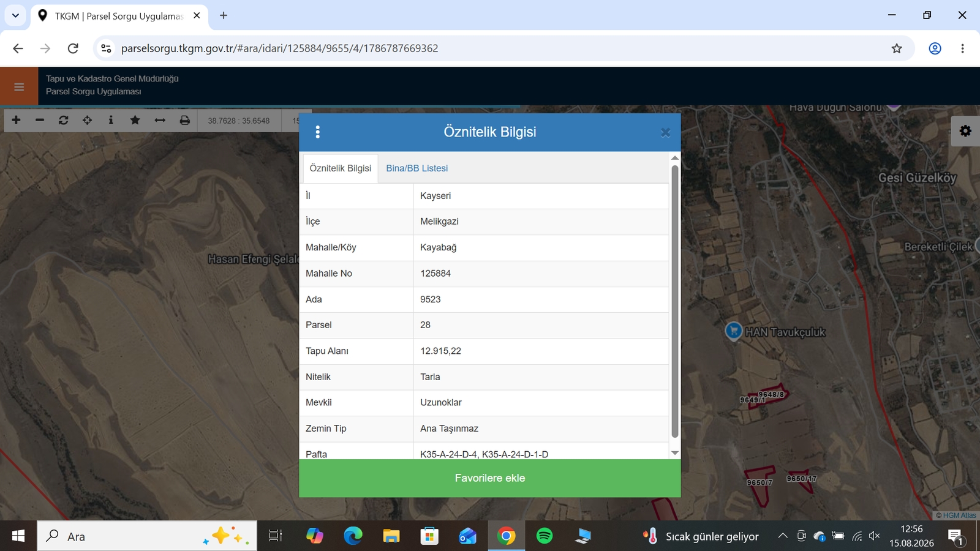The width and height of the screenshot is (980, 551).
Task: Open the Chrome profile icon
Action: coord(935,48)
